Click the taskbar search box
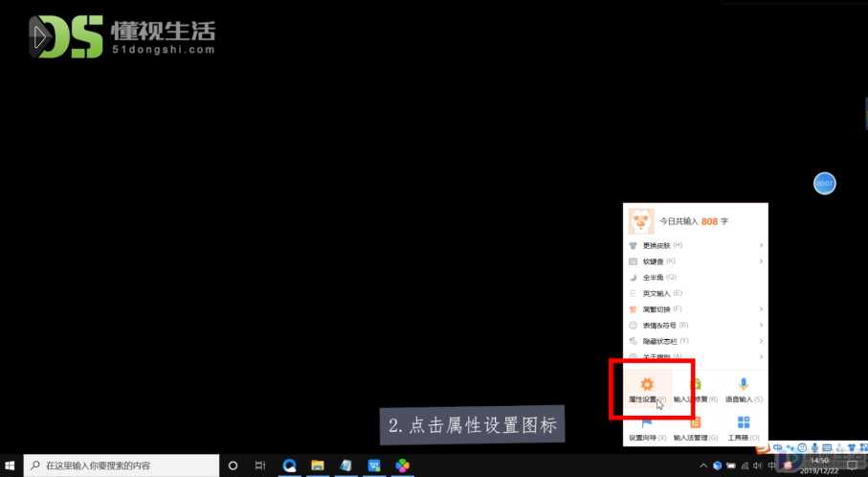This screenshot has height=477, width=868. point(122,466)
